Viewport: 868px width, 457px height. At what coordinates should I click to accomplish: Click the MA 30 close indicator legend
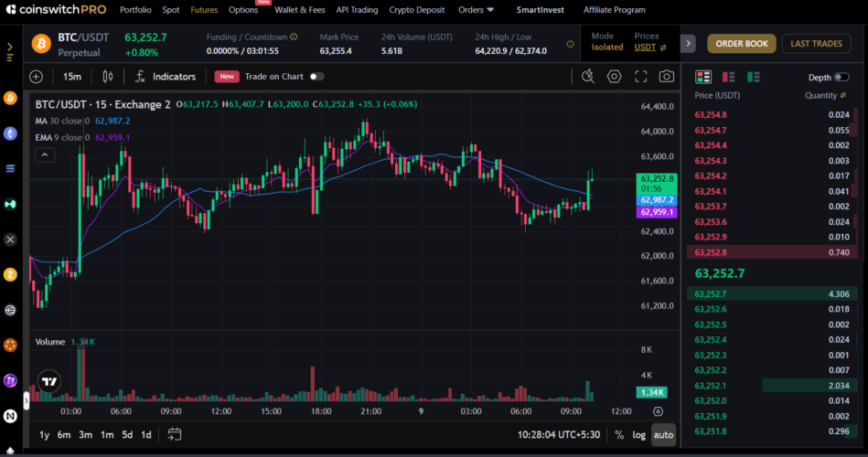82,122
